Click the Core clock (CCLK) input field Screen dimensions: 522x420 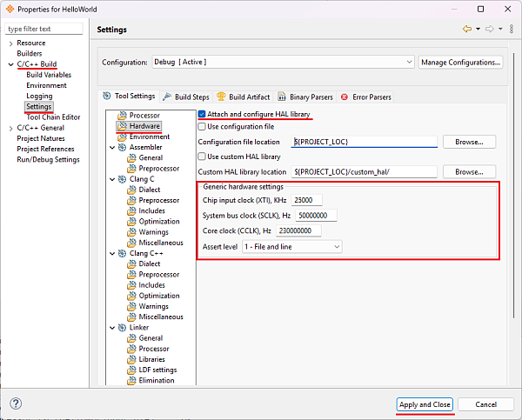point(298,231)
